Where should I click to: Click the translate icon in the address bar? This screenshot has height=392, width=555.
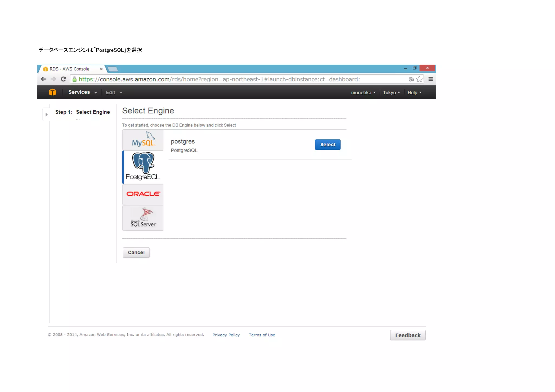(x=411, y=79)
